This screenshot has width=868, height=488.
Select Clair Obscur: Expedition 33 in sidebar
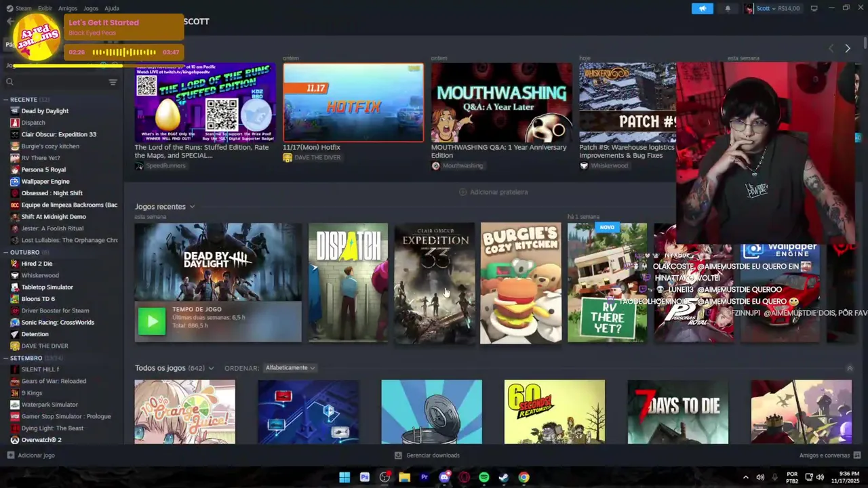59,134
